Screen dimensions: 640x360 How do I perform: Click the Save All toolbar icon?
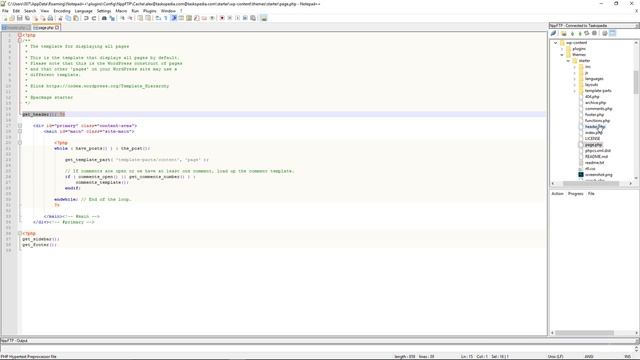tap(27, 18)
